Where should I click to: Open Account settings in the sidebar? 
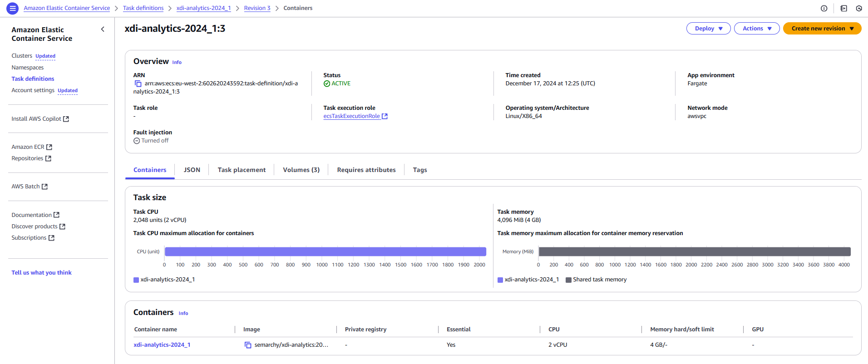[33, 90]
